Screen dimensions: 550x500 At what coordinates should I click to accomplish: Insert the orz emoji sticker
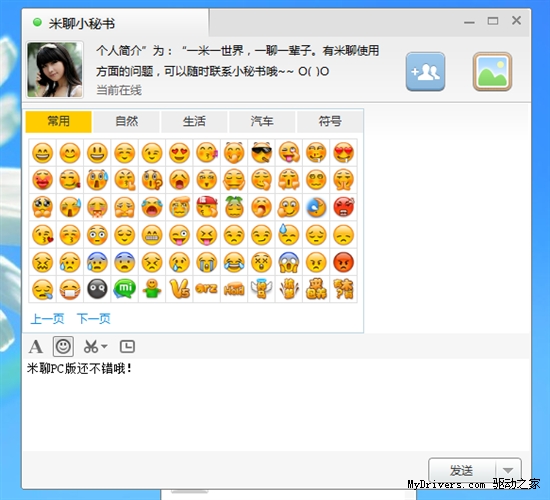pos(207,289)
